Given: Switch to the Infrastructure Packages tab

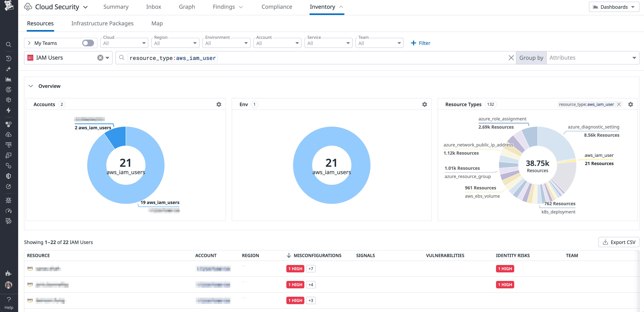Looking at the screenshot, I should coord(102,23).
